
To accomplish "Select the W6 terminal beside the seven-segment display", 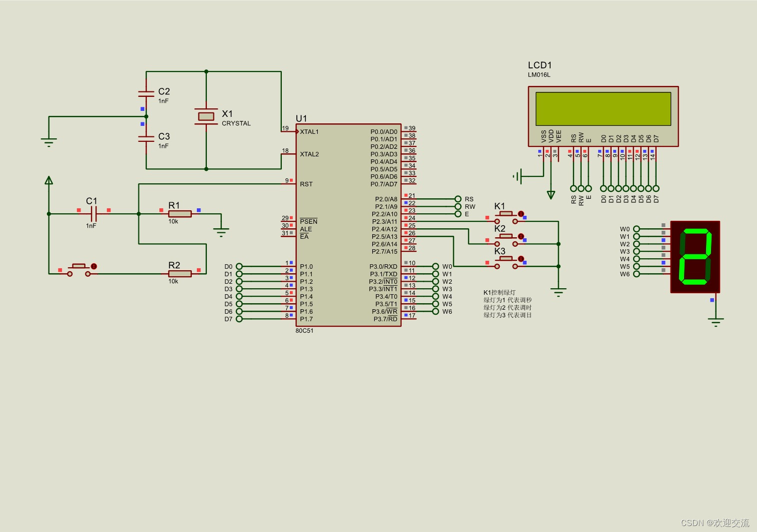I will 636,274.
